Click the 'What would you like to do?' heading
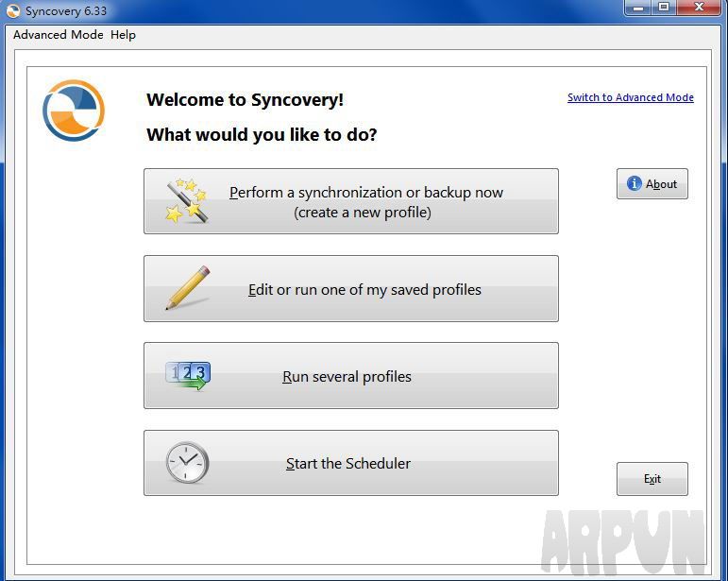The image size is (728, 581). [x=262, y=135]
